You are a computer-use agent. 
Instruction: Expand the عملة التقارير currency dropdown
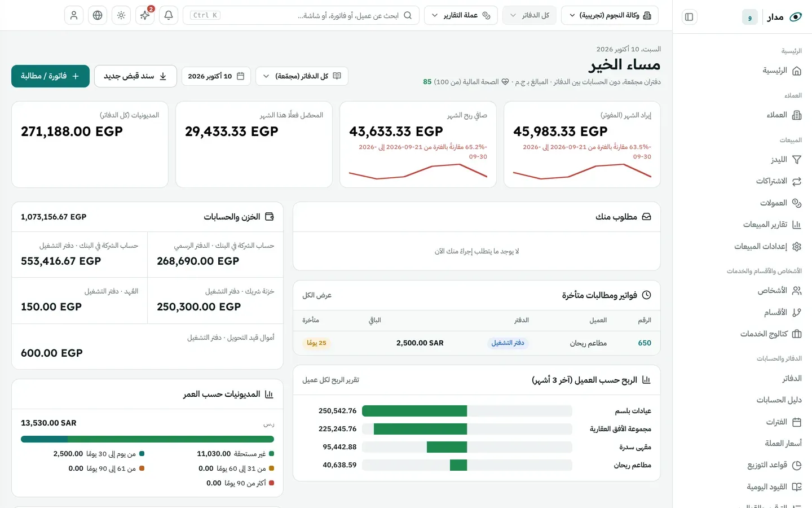[461, 15]
